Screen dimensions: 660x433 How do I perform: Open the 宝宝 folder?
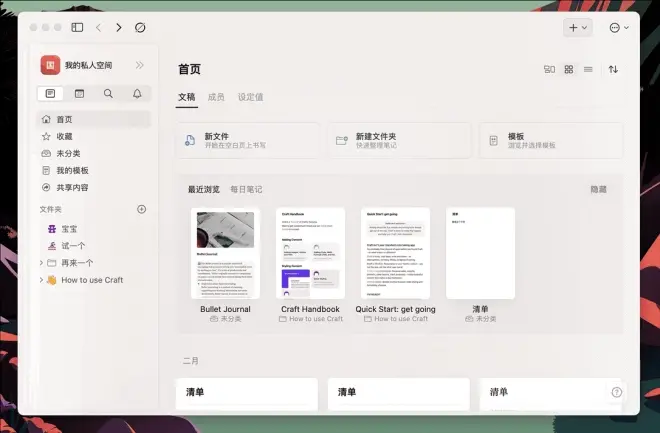(x=94, y=229)
